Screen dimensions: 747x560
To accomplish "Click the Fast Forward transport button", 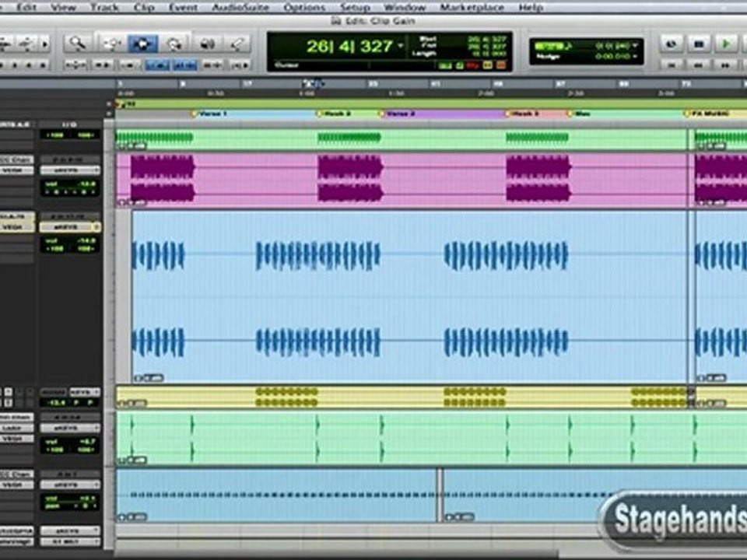I will pos(725,65).
